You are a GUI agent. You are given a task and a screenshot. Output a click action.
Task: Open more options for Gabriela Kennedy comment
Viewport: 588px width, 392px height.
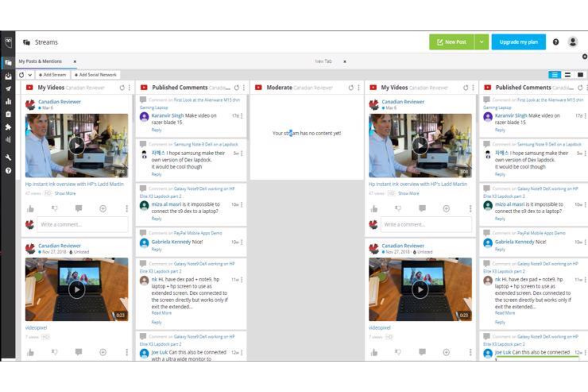(242, 242)
